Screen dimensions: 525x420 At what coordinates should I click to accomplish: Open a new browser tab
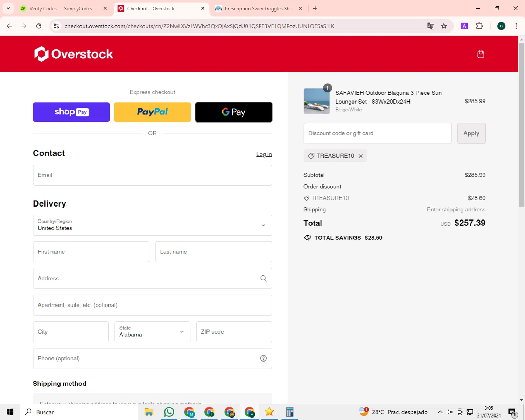[315, 8]
